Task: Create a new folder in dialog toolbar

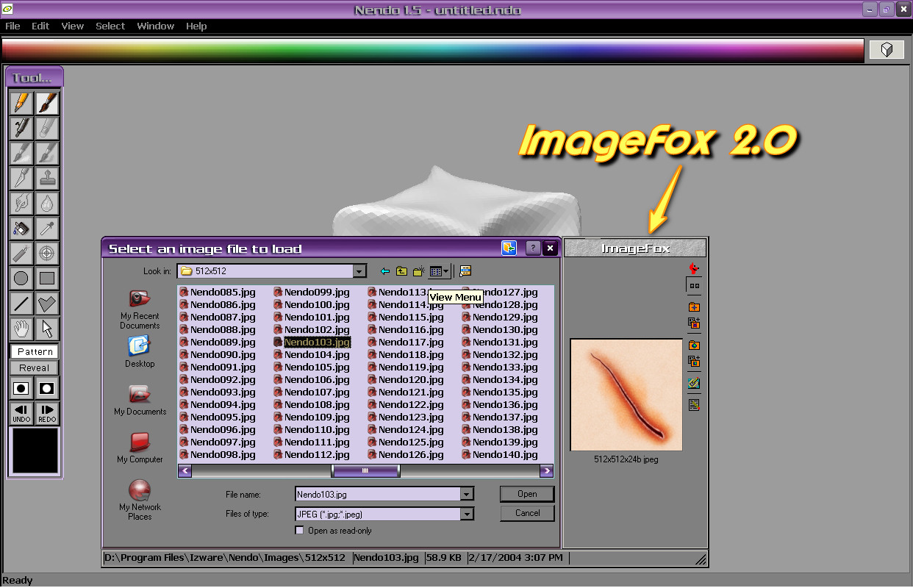Action: click(418, 271)
